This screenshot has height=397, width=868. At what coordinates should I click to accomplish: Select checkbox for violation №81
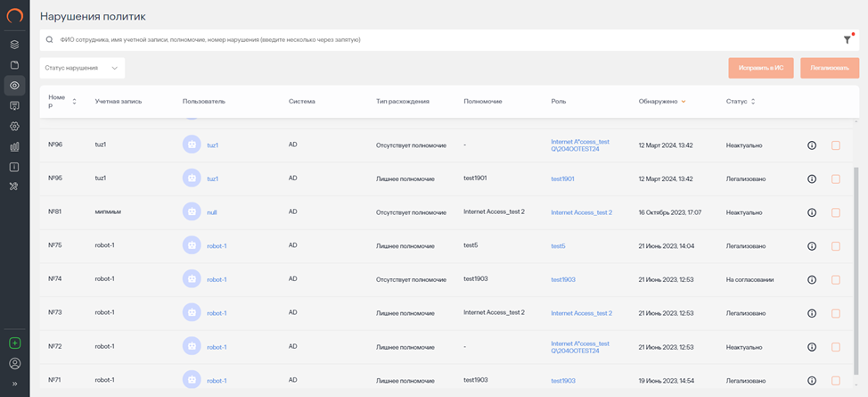(x=836, y=212)
